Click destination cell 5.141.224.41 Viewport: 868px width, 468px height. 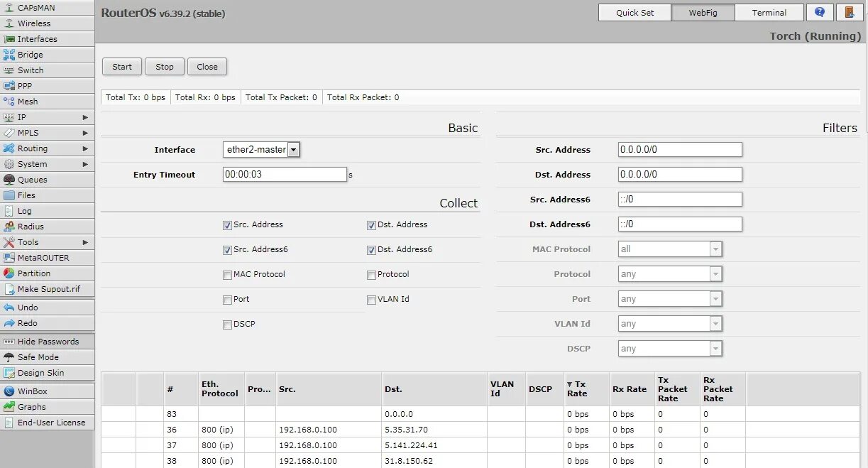pos(434,445)
